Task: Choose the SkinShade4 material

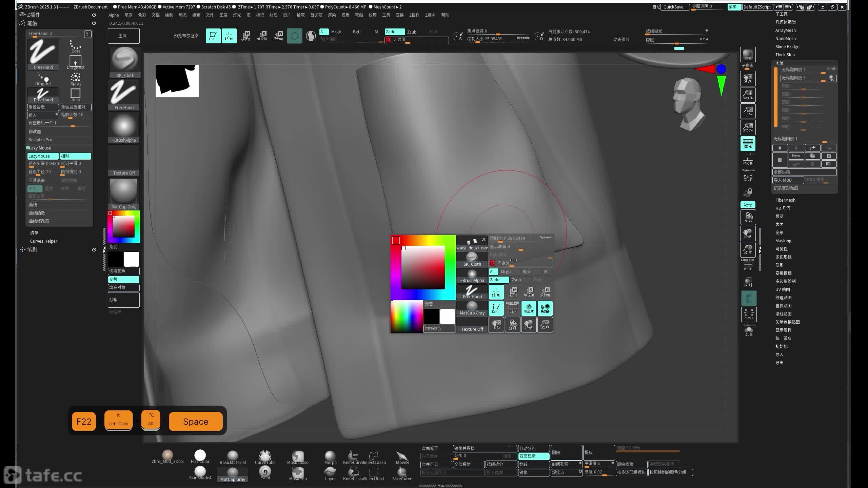Action: click(x=200, y=473)
